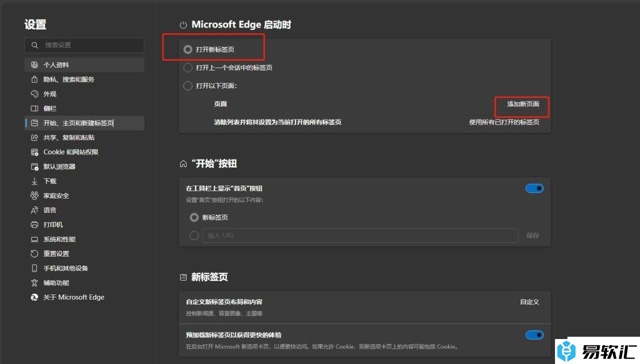
Task: Open Cookie 和网站权限 settings
Action: pos(84,152)
